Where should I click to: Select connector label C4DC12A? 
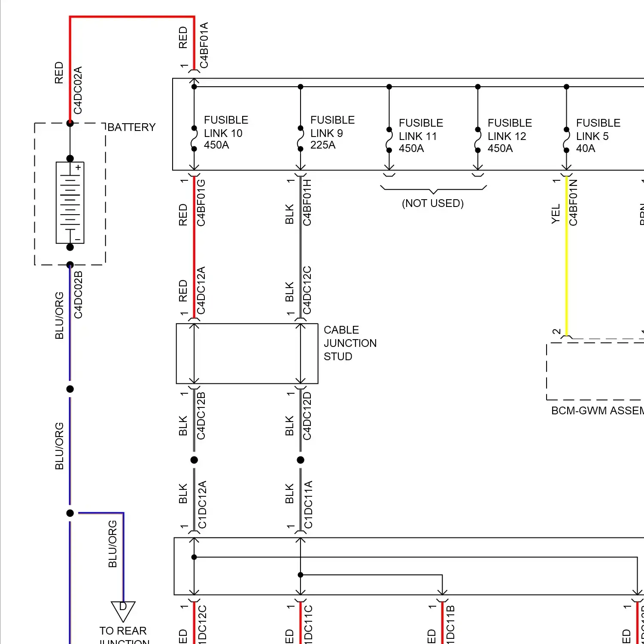(201, 291)
